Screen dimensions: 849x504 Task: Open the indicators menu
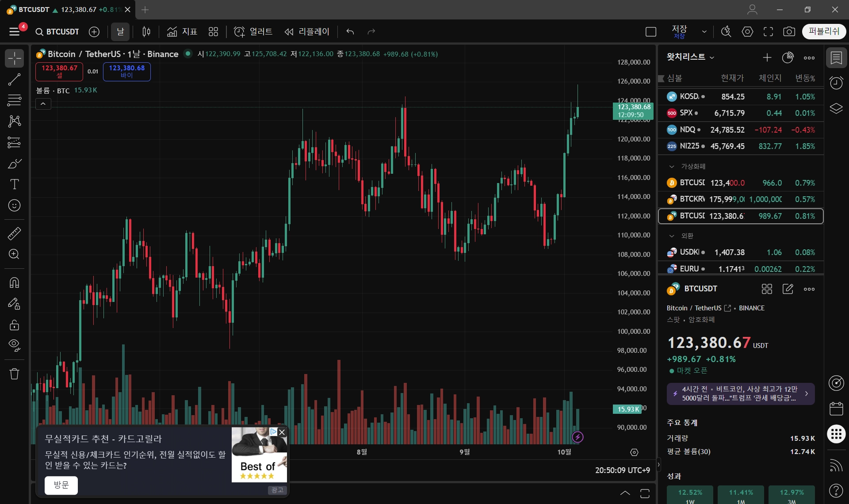(x=182, y=31)
